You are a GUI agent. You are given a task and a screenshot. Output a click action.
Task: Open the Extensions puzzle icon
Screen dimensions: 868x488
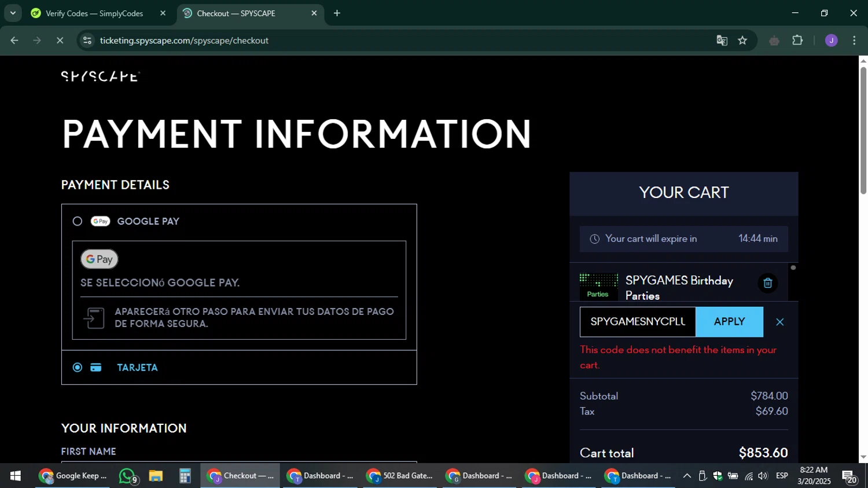pos(797,41)
